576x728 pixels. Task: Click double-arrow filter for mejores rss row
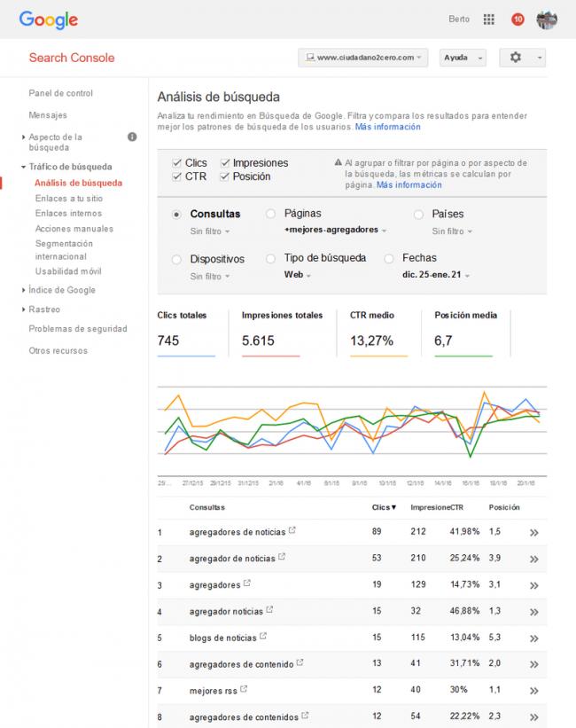(x=534, y=691)
